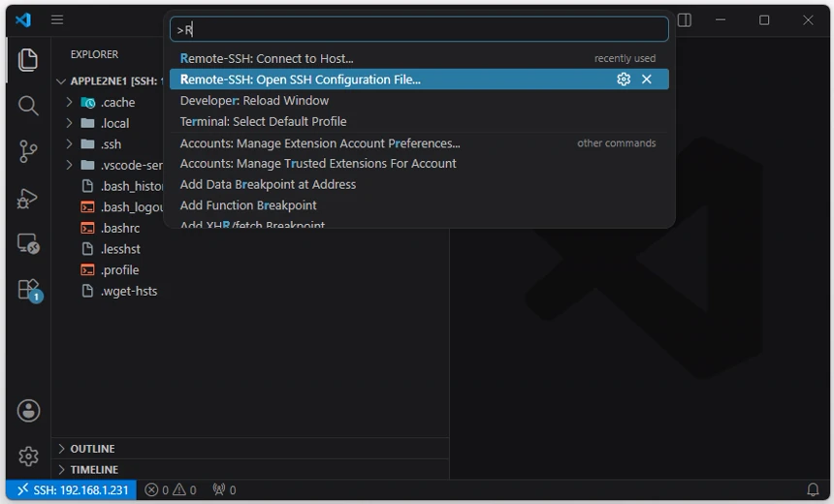Run Add Function Breakpoint command
Viewport: 834px width, 504px height.
click(x=419, y=205)
